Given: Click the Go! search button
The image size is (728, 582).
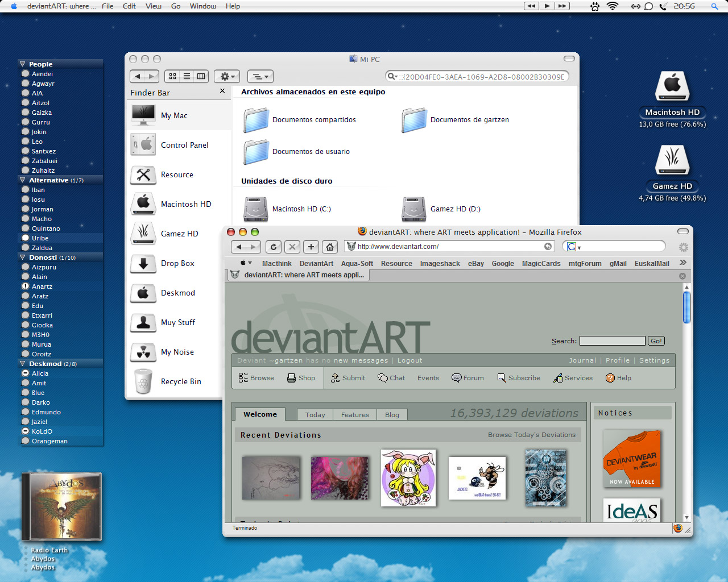Looking at the screenshot, I should 656,341.
